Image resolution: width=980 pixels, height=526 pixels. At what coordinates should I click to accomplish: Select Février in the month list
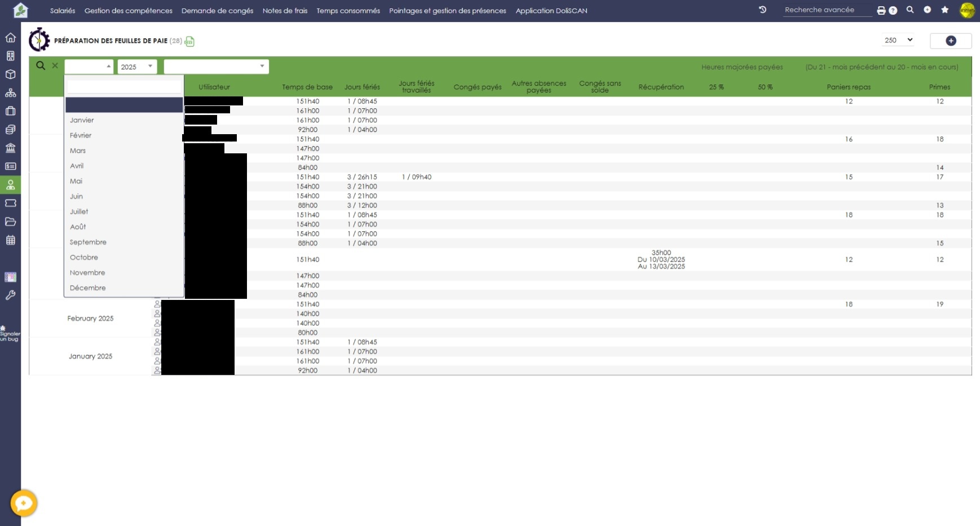[x=124, y=135]
